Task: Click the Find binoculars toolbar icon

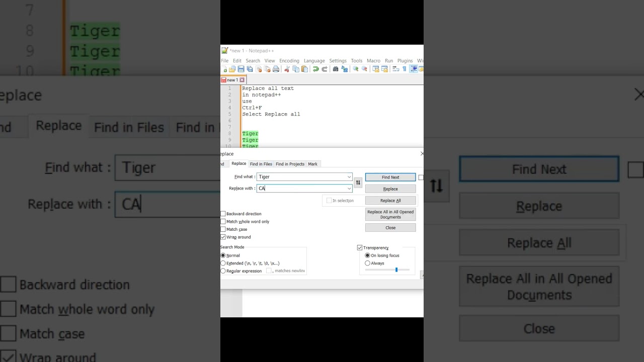Action: pyautogui.click(x=336, y=69)
